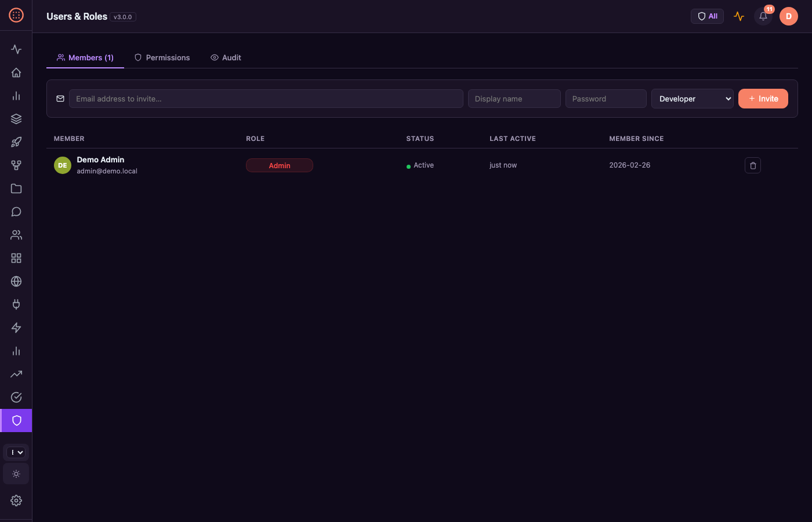Viewport: 812px width, 522px height.
Task: Open the plug integrations icon in the sidebar
Action: point(16,304)
